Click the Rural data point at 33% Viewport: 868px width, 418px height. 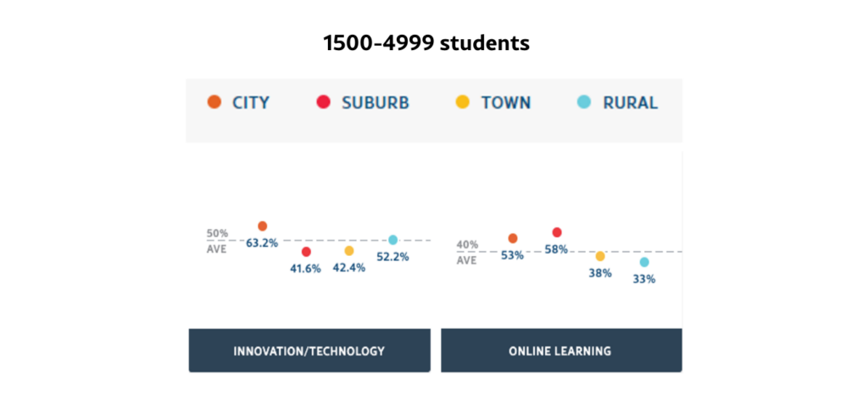pos(644,262)
